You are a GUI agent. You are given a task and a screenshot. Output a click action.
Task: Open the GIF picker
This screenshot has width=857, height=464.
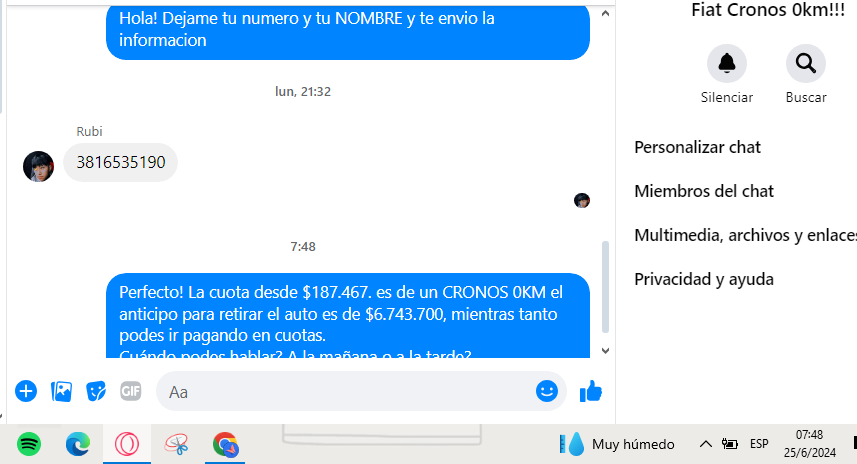[x=131, y=391]
